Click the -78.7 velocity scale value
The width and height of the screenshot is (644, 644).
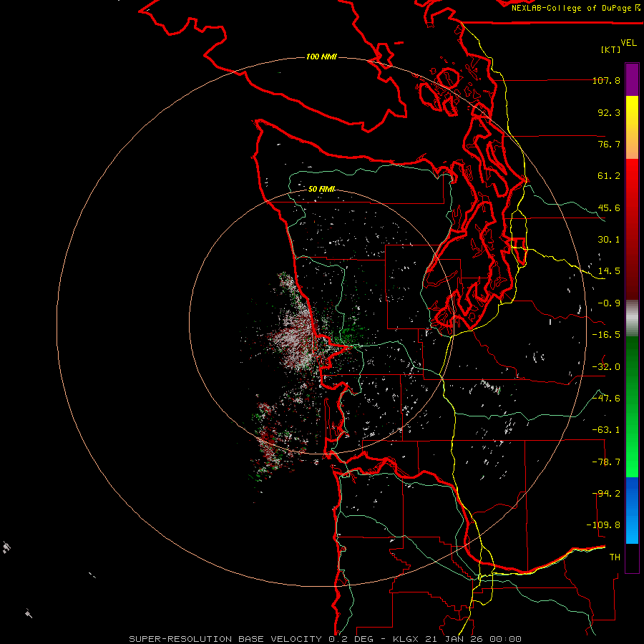coord(606,462)
